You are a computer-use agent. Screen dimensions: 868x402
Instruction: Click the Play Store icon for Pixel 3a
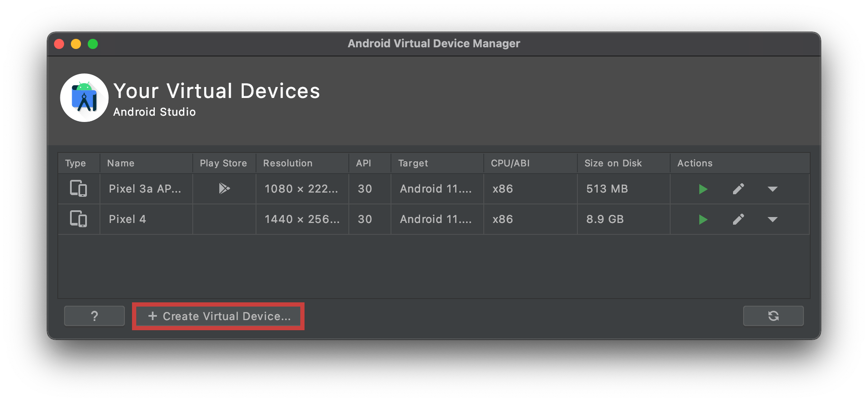click(x=224, y=189)
